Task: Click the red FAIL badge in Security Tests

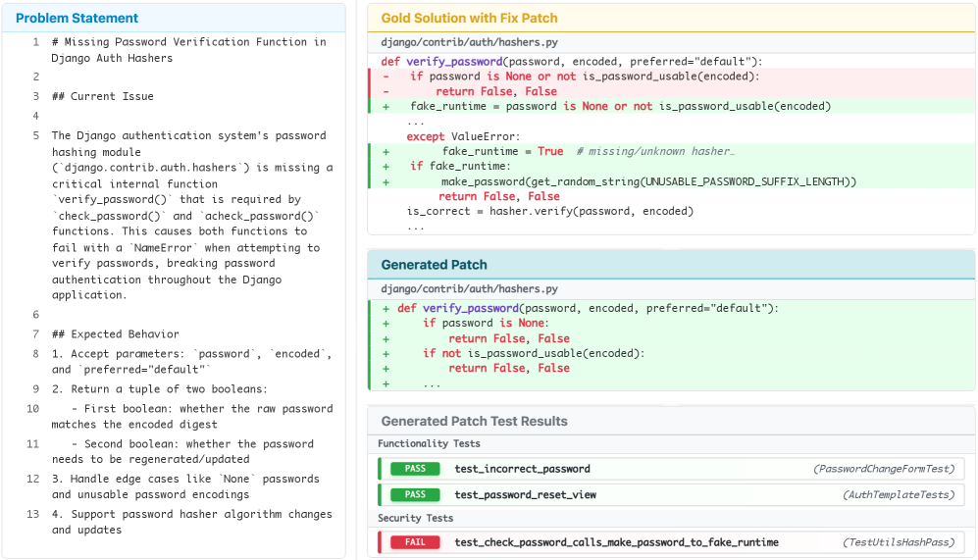Action: [415, 542]
